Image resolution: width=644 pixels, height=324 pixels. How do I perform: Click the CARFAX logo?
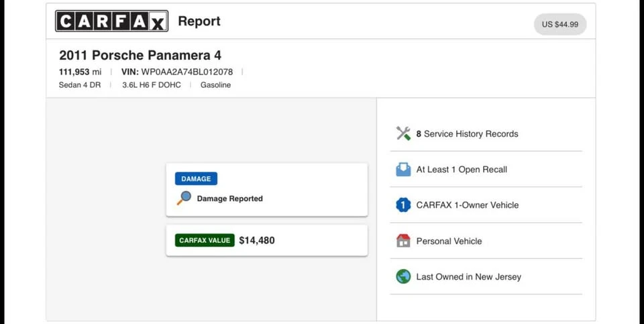[x=112, y=21]
